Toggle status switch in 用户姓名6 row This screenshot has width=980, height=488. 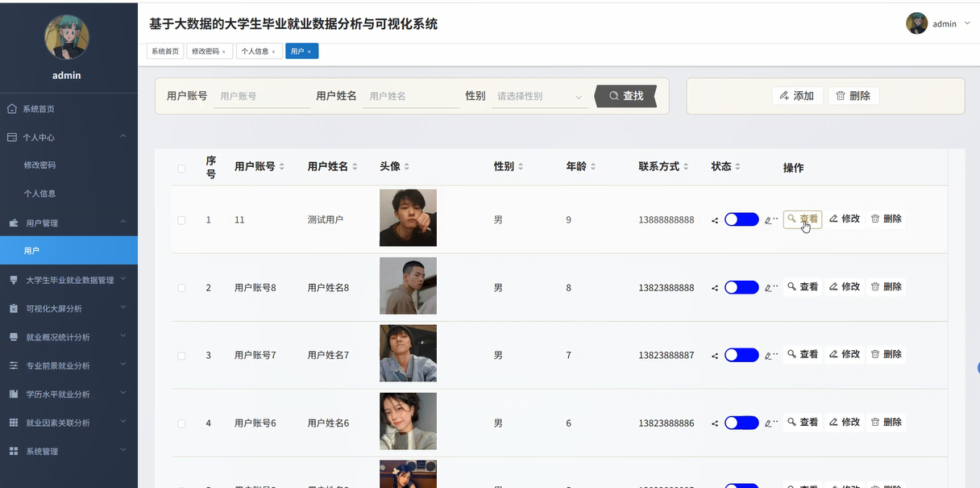click(x=741, y=423)
